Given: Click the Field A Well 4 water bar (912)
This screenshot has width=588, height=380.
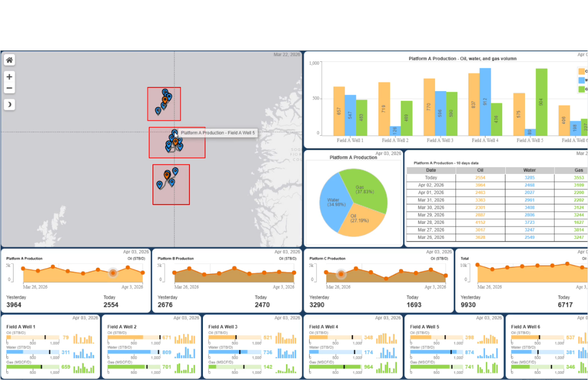Looking at the screenshot, I should (x=485, y=102).
